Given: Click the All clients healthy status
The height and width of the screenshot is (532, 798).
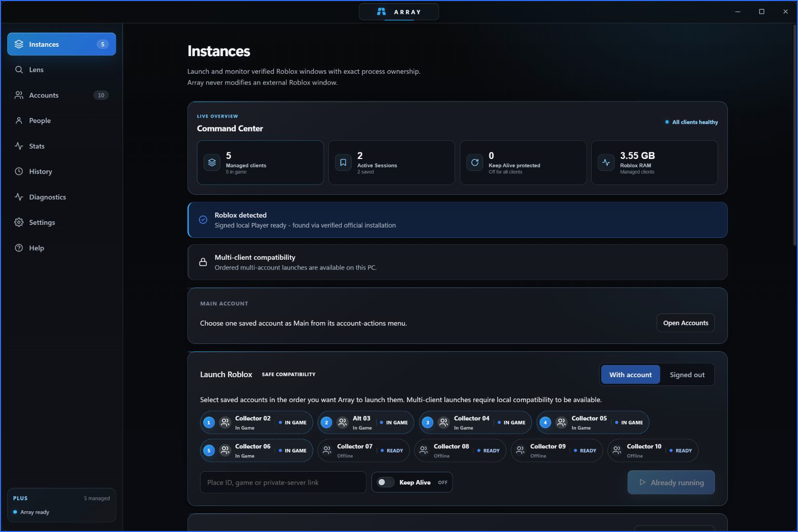Looking at the screenshot, I should (691, 122).
